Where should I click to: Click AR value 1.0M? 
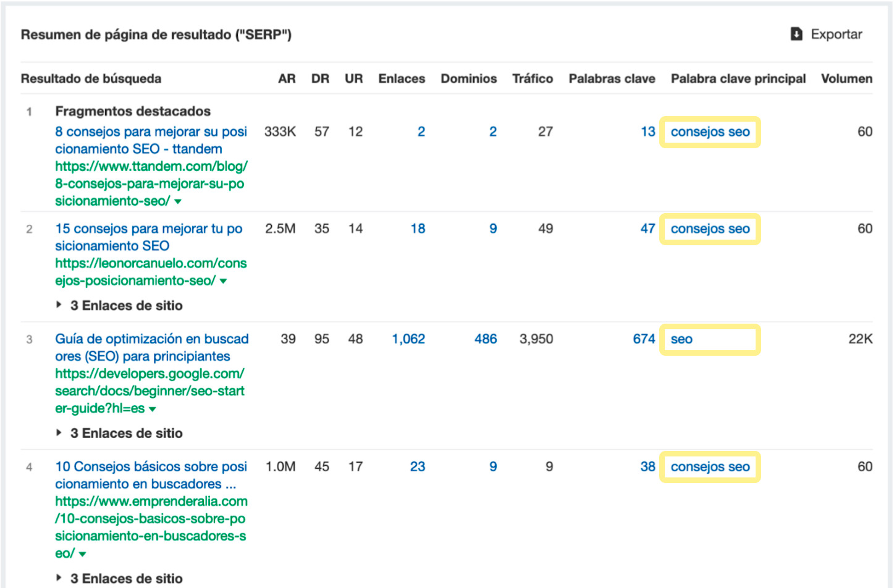[x=280, y=467]
